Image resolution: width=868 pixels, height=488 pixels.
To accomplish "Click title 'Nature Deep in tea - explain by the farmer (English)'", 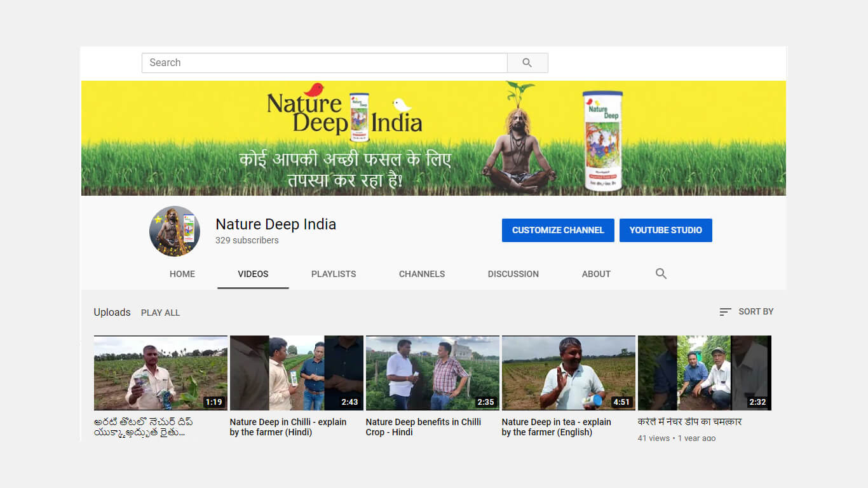I will (x=556, y=427).
